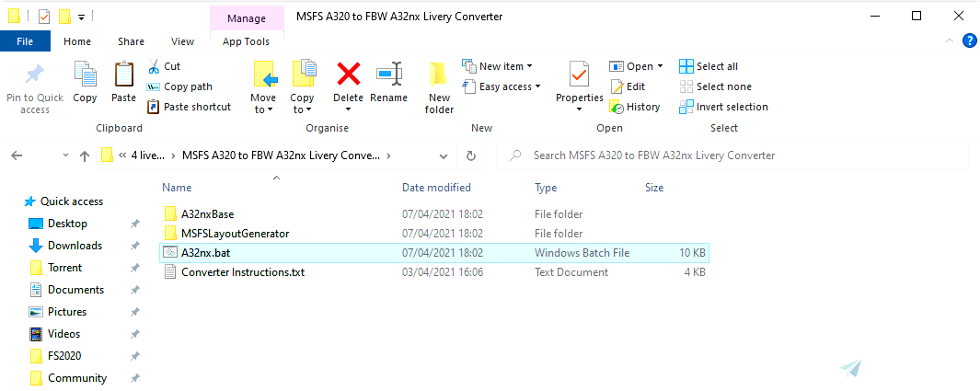Switch to the App Tools tab
This screenshot has height=391, width=980.
[247, 41]
